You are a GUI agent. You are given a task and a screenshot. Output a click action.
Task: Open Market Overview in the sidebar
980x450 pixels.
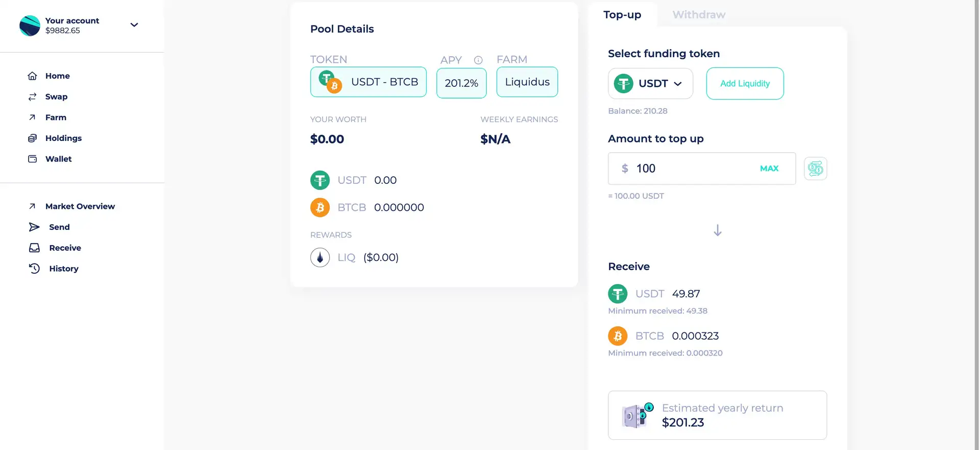click(x=80, y=206)
